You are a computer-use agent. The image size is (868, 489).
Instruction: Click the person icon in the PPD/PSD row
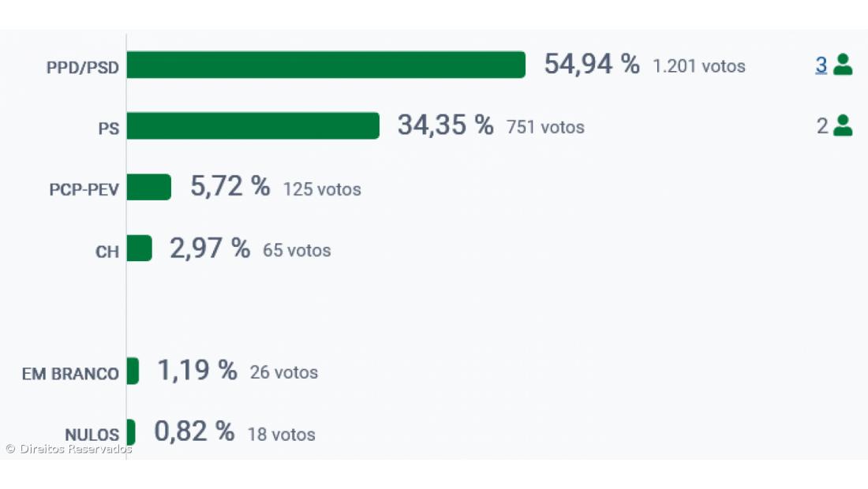(x=843, y=65)
